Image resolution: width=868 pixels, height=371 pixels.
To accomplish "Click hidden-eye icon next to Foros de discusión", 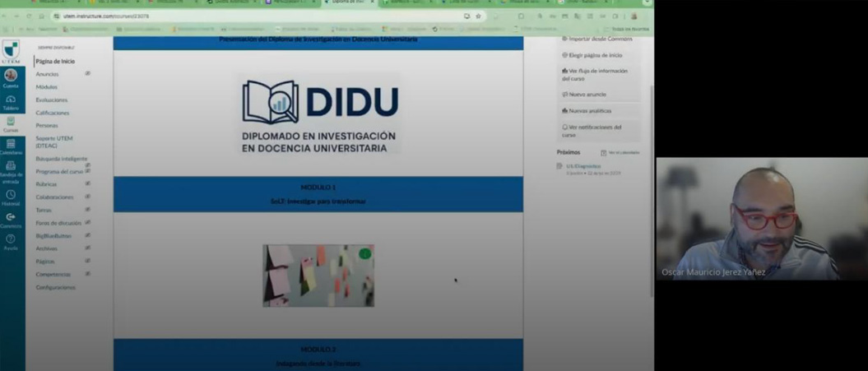I will pos(87,222).
